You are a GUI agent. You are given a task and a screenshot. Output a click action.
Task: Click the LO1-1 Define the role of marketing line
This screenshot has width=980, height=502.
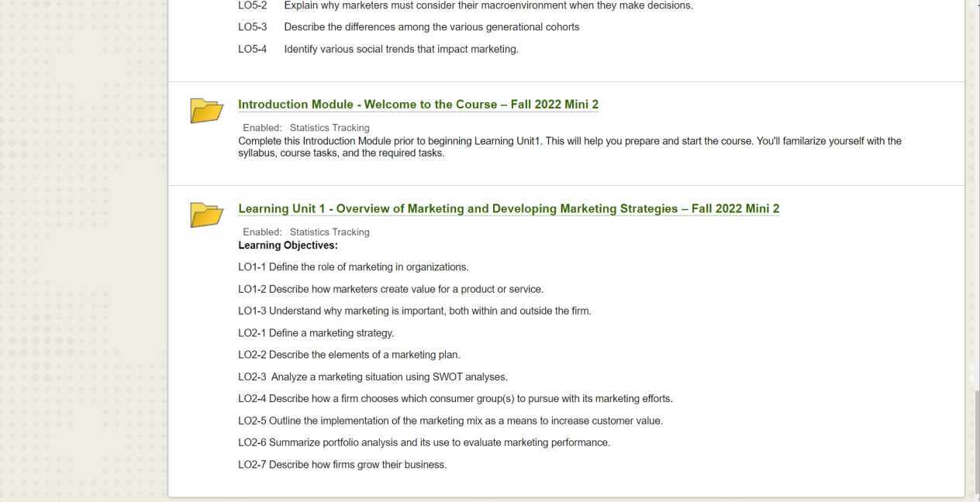tap(354, 267)
